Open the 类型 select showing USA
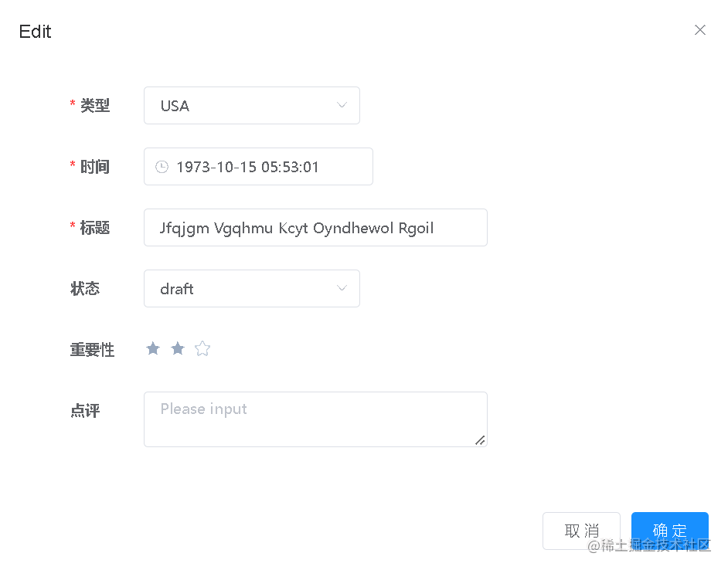This screenshot has height=570, width=728. (240, 106)
